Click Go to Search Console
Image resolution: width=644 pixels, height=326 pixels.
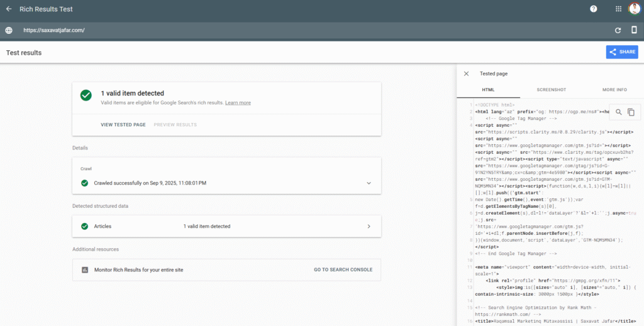(343, 269)
